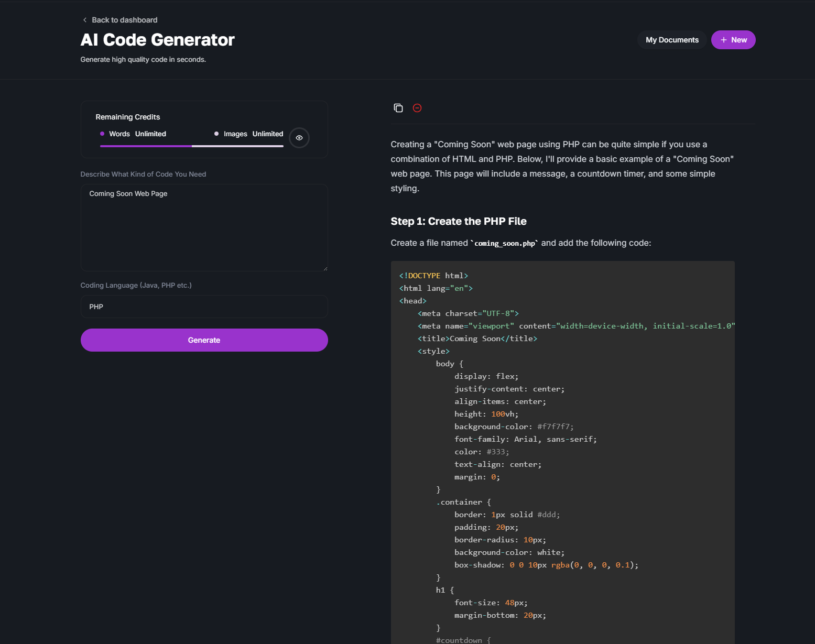Go back via the Back to dashboard text
The image size is (815, 644).
tap(124, 20)
